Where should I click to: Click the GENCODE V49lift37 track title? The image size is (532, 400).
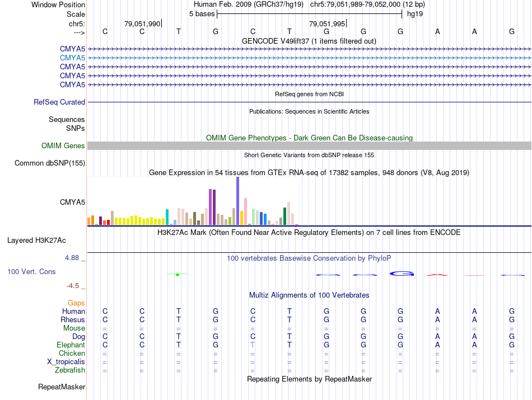309,41
